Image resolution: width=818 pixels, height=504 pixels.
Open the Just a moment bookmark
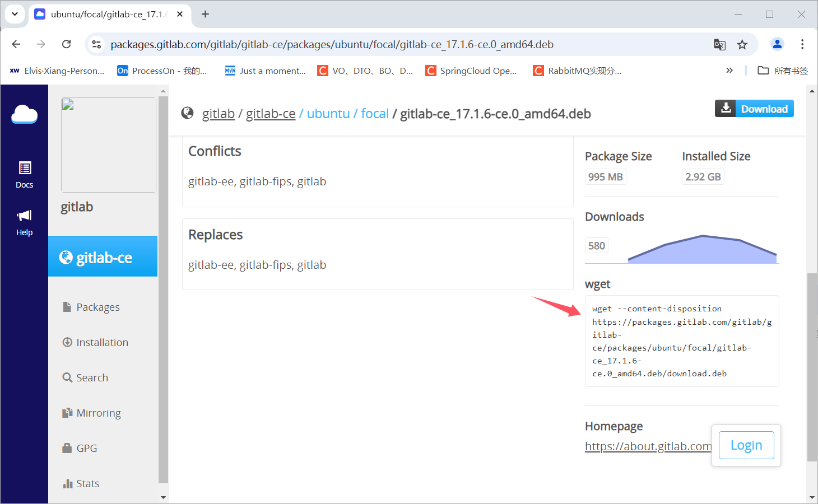(265, 71)
